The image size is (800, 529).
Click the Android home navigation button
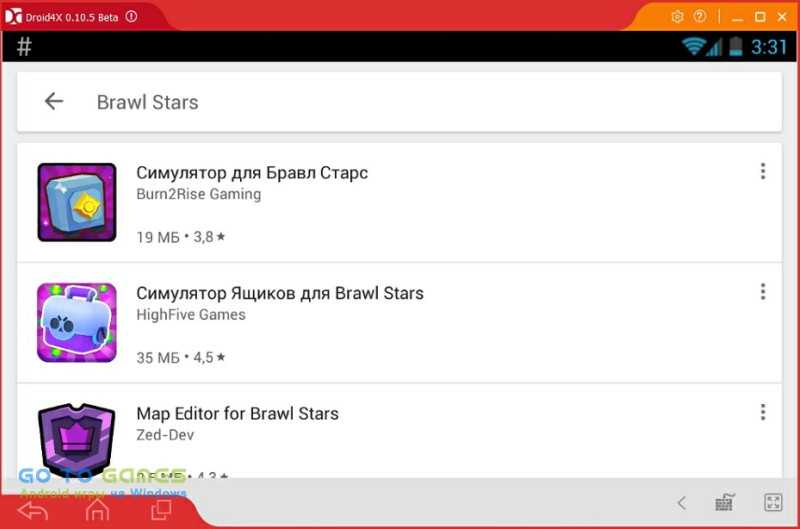pyautogui.click(x=97, y=509)
